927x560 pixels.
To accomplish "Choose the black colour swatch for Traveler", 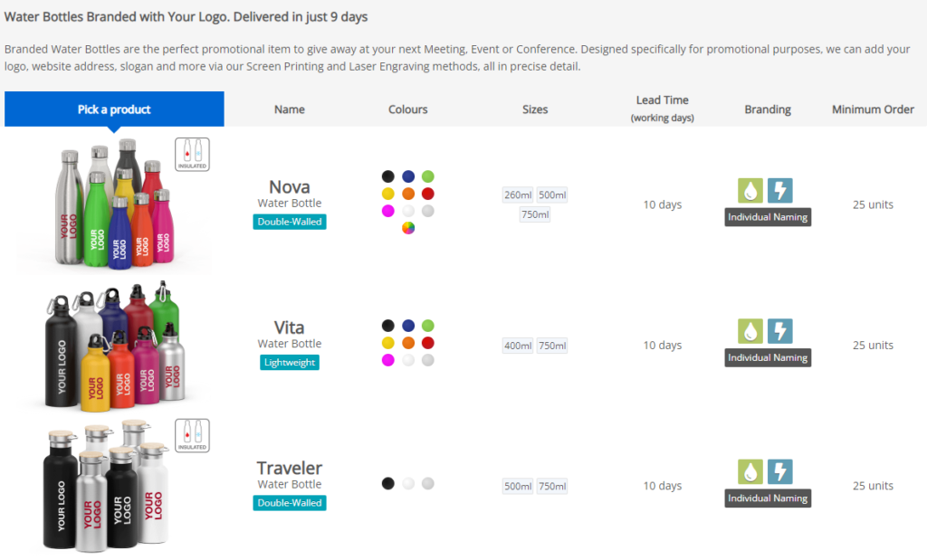I will coord(387,483).
